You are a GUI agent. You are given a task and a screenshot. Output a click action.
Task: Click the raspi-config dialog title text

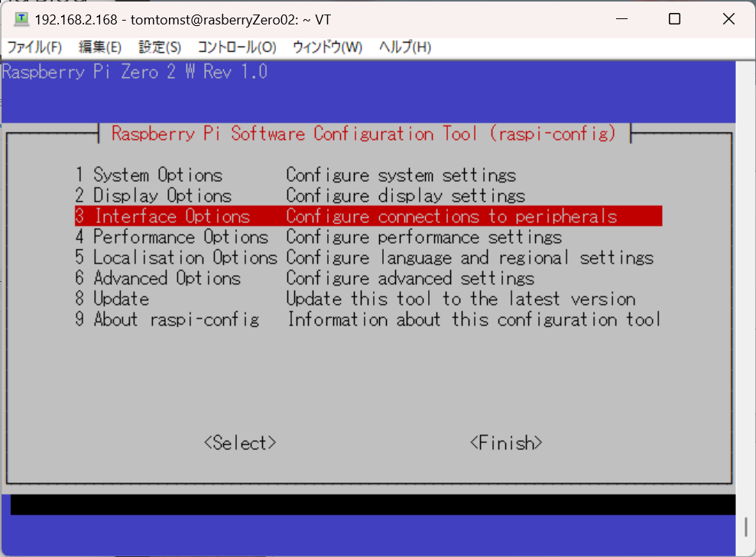[x=364, y=134]
